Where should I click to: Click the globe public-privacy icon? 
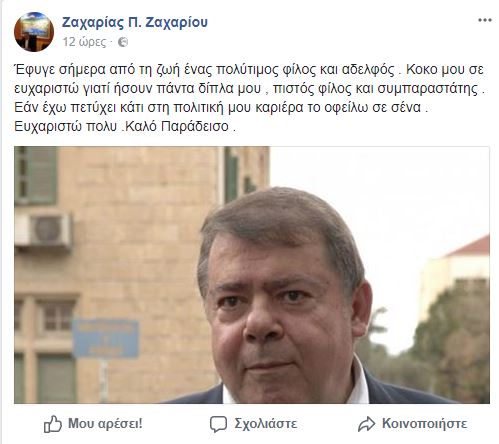[x=123, y=42]
